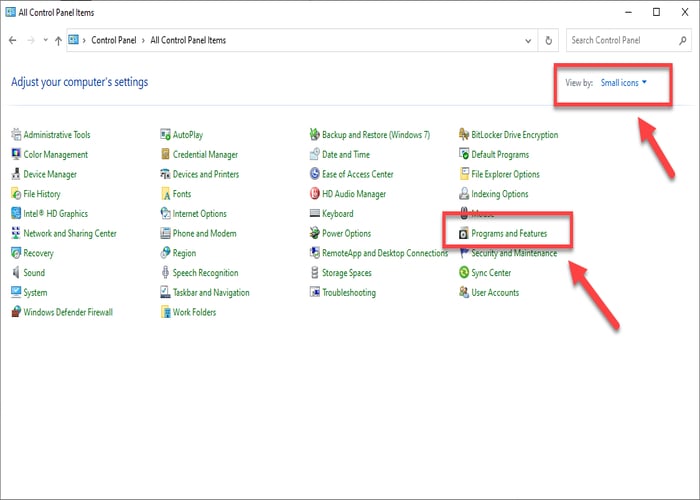
Task: Open Power Options link
Action: [346, 233]
